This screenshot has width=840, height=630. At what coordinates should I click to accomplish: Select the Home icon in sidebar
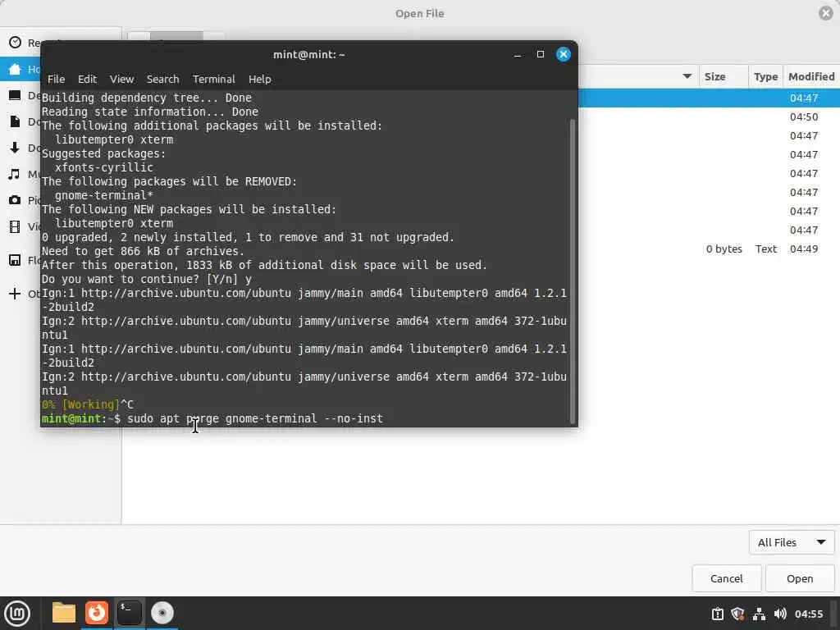[15, 69]
